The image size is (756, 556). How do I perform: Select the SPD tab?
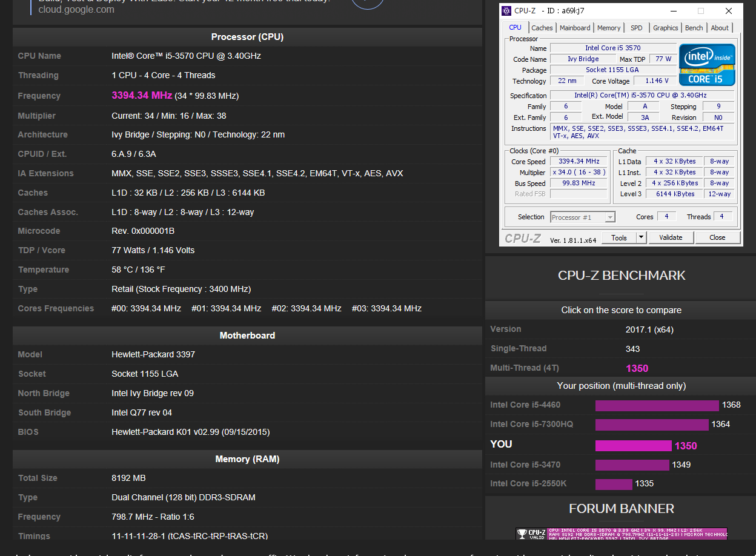coord(637,28)
